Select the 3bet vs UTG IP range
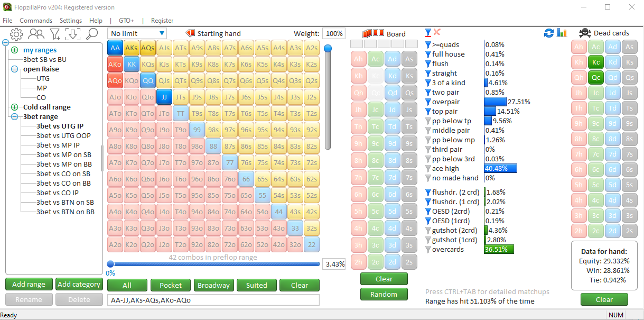644x320 pixels. pyautogui.click(x=60, y=126)
